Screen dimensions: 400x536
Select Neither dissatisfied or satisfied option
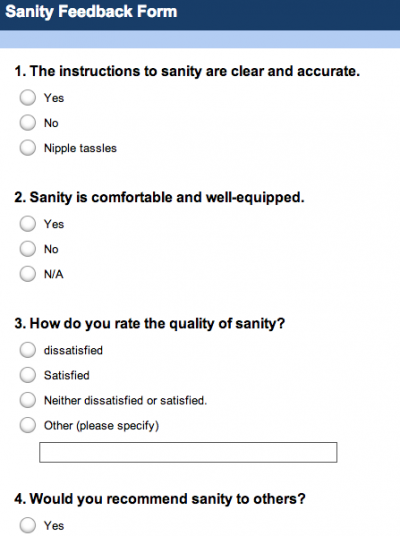coord(28,400)
